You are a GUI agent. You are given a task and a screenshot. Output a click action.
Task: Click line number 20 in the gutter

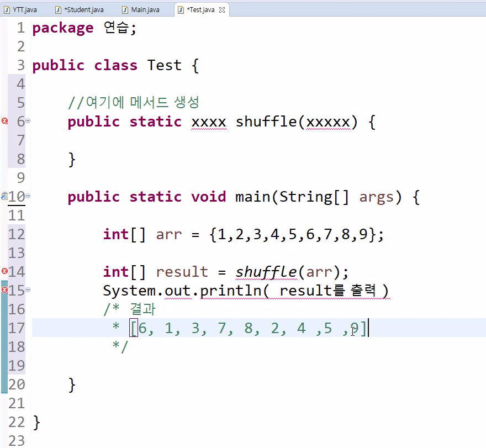click(17, 384)
